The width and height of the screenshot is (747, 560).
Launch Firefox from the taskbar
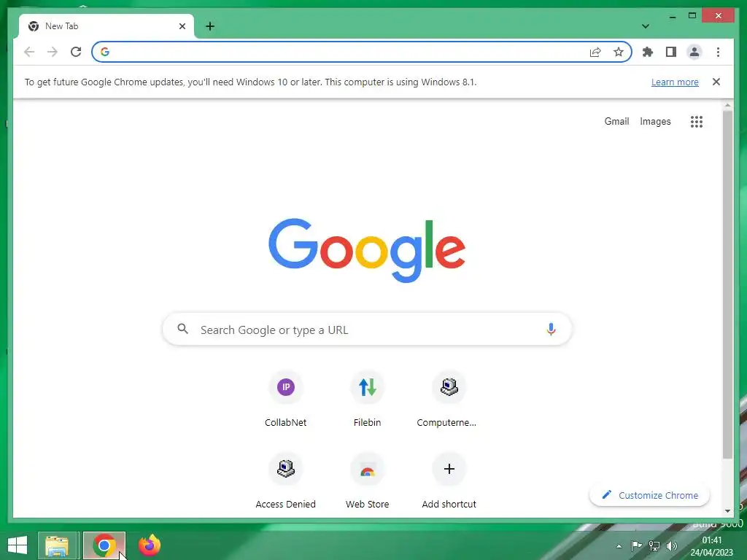(149, 545)
